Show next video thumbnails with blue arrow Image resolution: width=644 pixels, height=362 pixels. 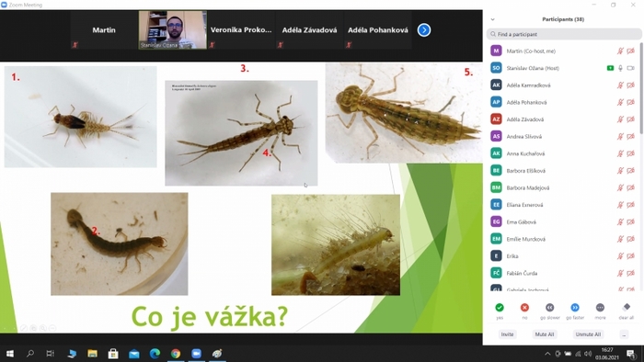click(424, 30)
